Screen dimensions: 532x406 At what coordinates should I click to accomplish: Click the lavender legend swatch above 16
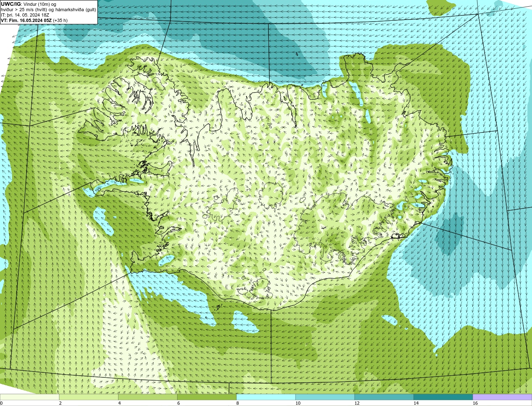[502, 397]
